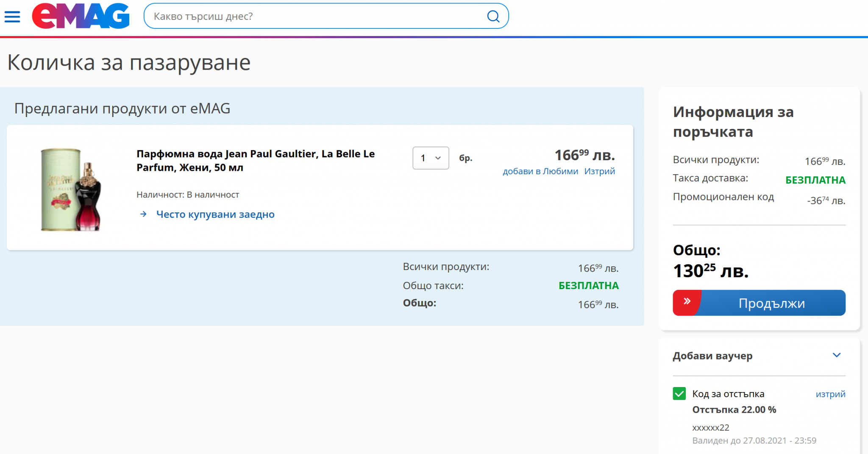Screen dimensions: 868x454
Task: Click the double-chevron icon on the Продължи button
Action: point(687,302)
